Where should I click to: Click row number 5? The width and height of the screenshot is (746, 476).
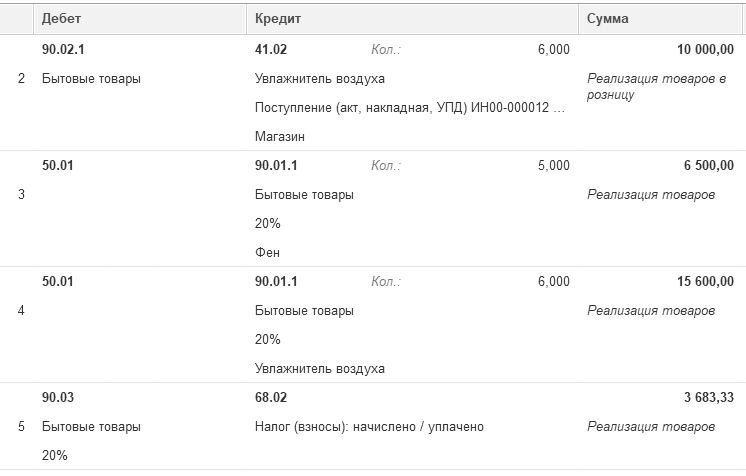click(x=21, y=427)
